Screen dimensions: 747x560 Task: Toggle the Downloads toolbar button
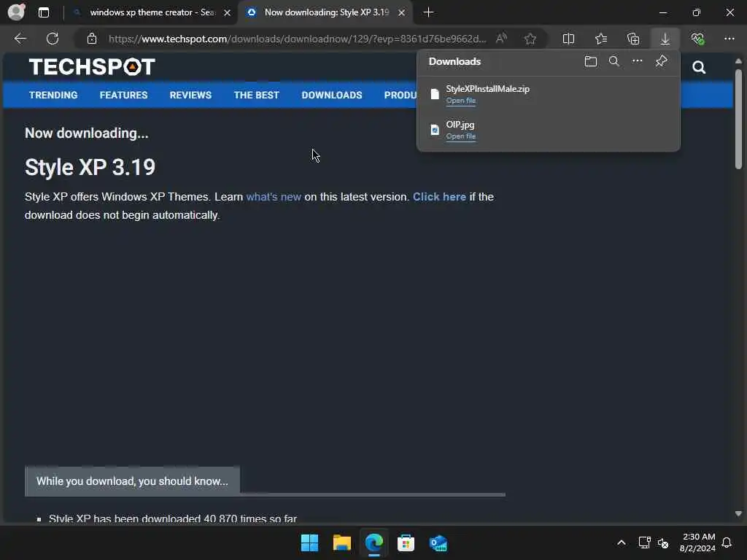(665, 39)
